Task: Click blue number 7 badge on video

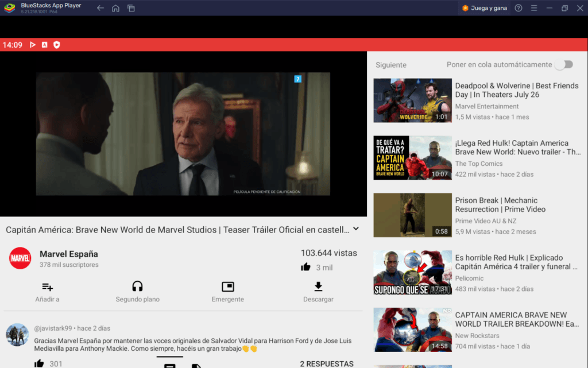Action: point(298,79)
